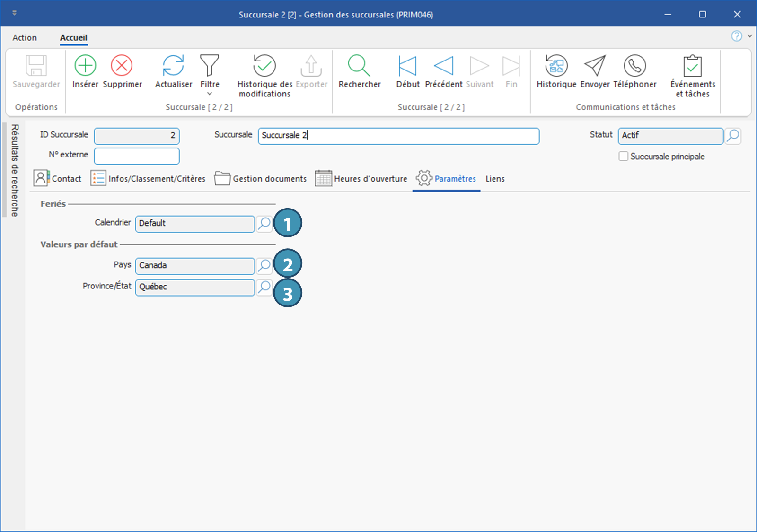757x532 pixels.
Task: Click the Téléphoner phone icon
Action: pos(634,66)
